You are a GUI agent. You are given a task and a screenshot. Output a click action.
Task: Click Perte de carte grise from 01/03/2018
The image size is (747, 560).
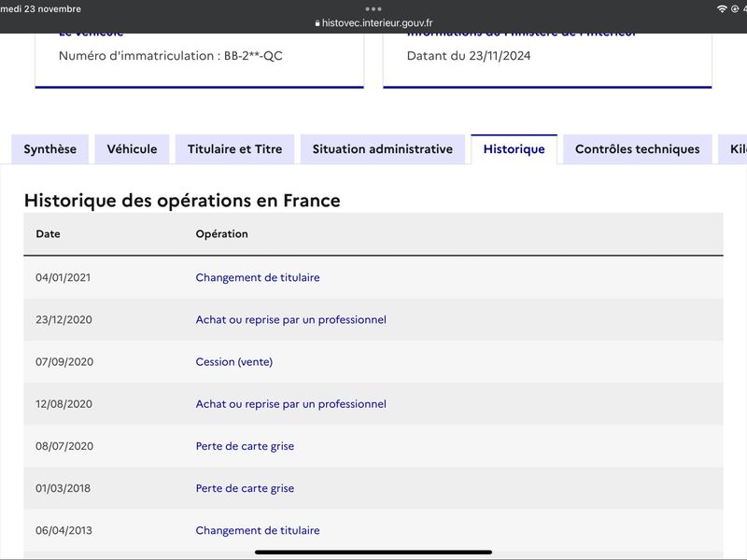[245, 488]
